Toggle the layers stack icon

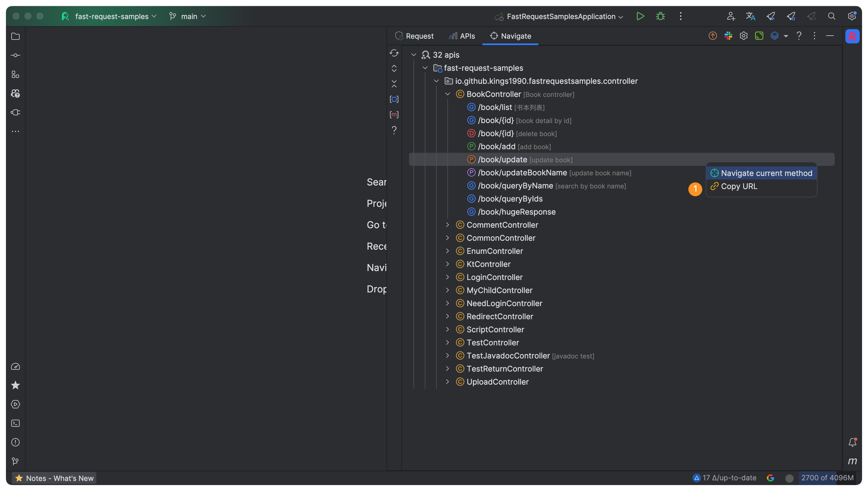coord(775,36)
